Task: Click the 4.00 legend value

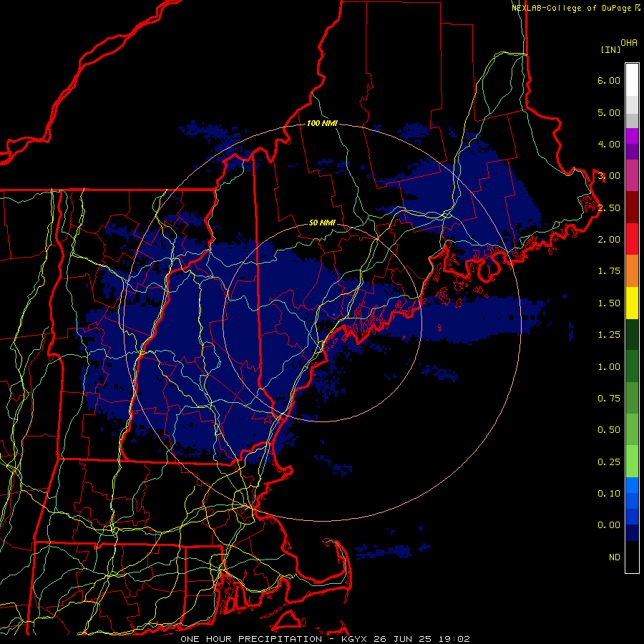Action: pos(609,144)
